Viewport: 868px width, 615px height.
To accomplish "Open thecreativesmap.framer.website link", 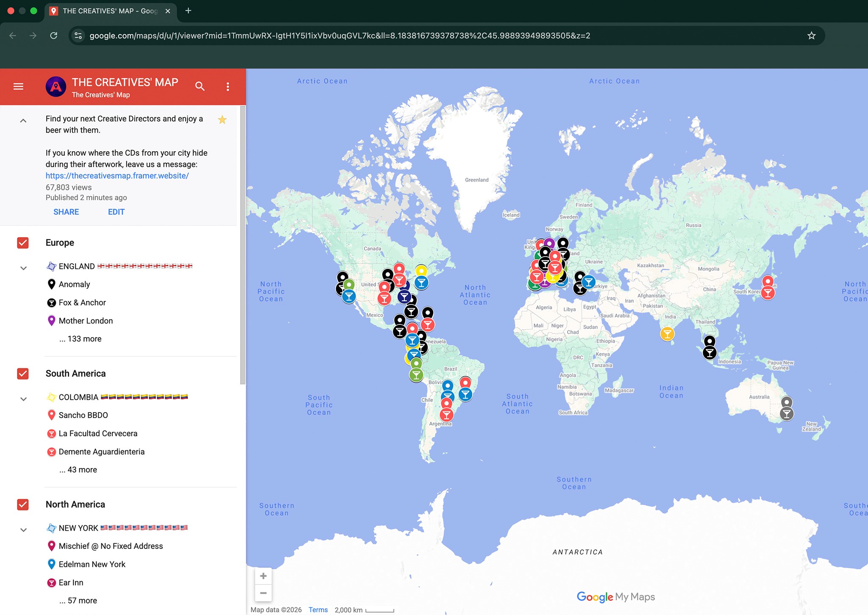I will click(117, 175).
